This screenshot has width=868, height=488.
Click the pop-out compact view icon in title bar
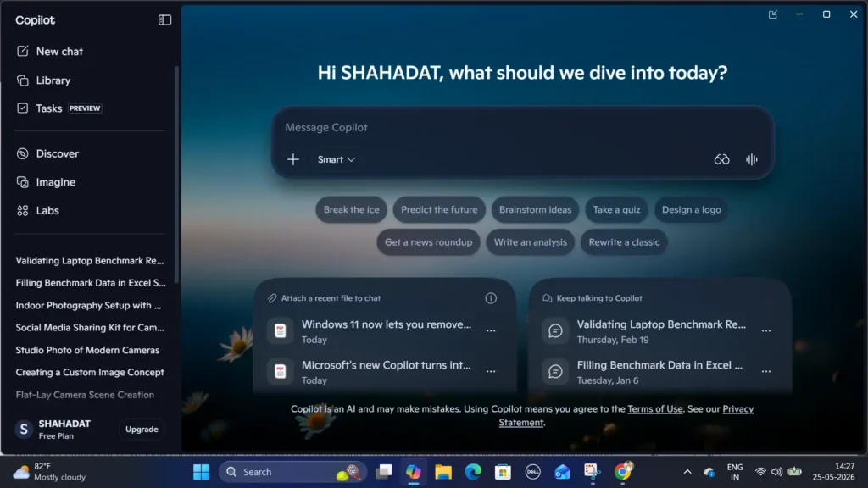point(773,14)
